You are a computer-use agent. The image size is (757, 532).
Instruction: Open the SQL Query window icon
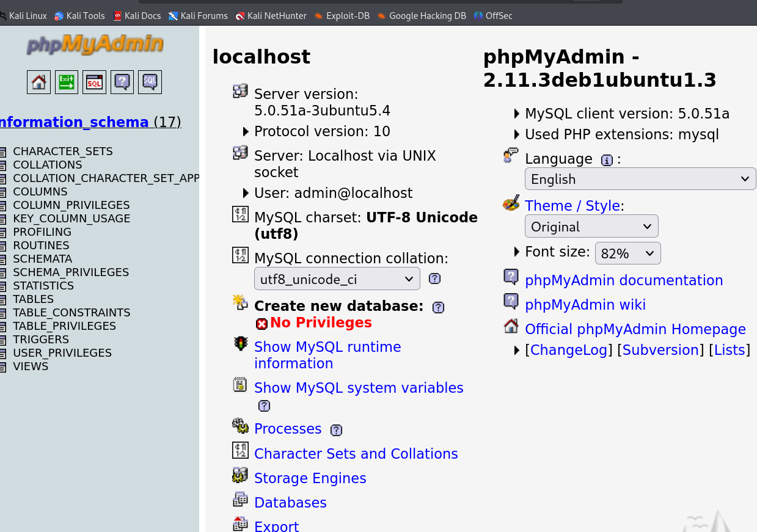pyautogui.click(x=95, y=82)
